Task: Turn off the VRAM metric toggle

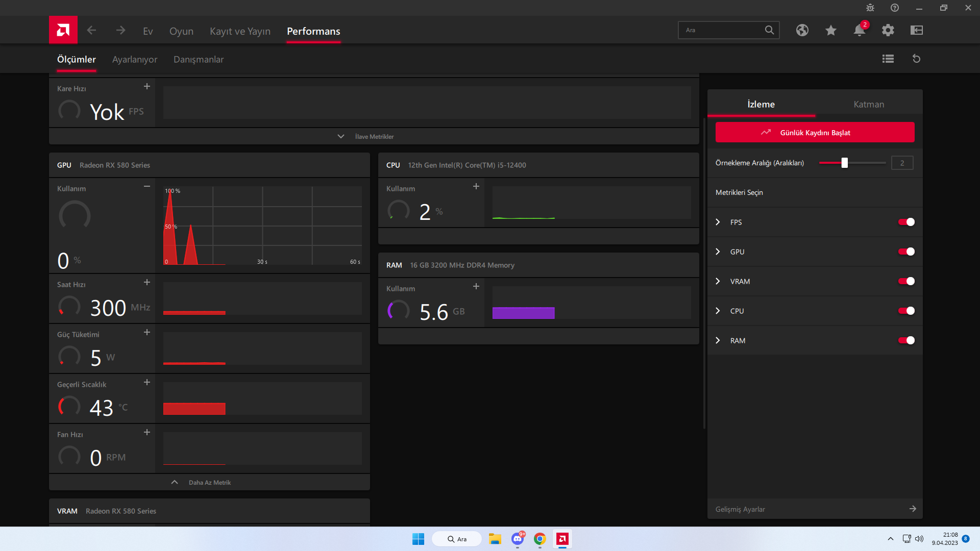Action: [906, 282]
